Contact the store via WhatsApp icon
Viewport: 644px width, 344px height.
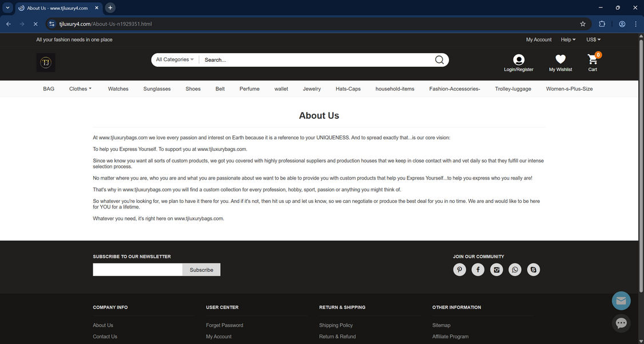tap(515, 269)
